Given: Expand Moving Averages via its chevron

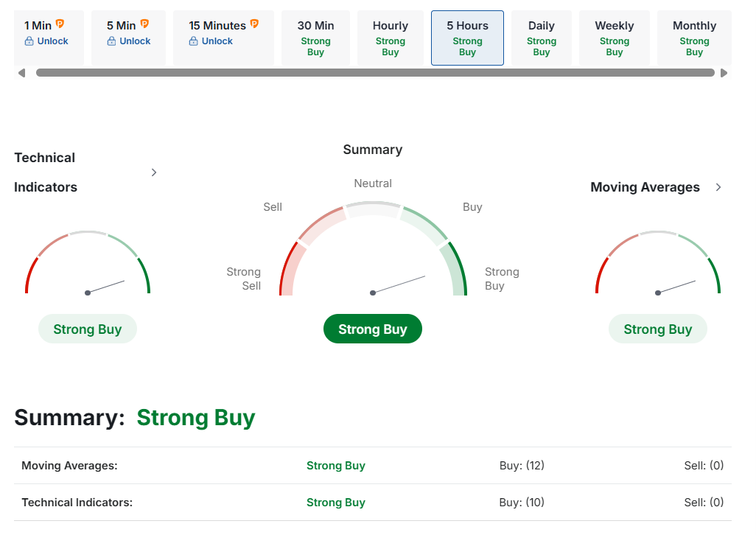Looking at the screenshot, I should 718,187.
